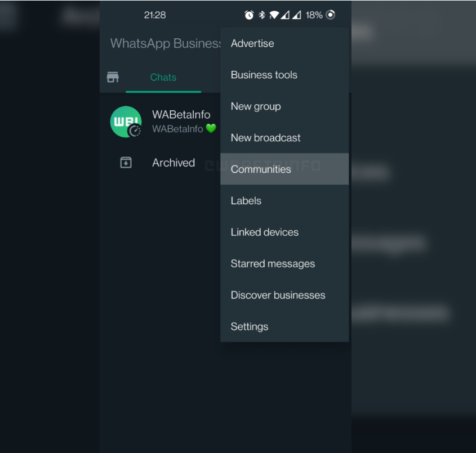Open the Business tools storefront icon tab
This screenshot has width=476, height=453.
113,77
